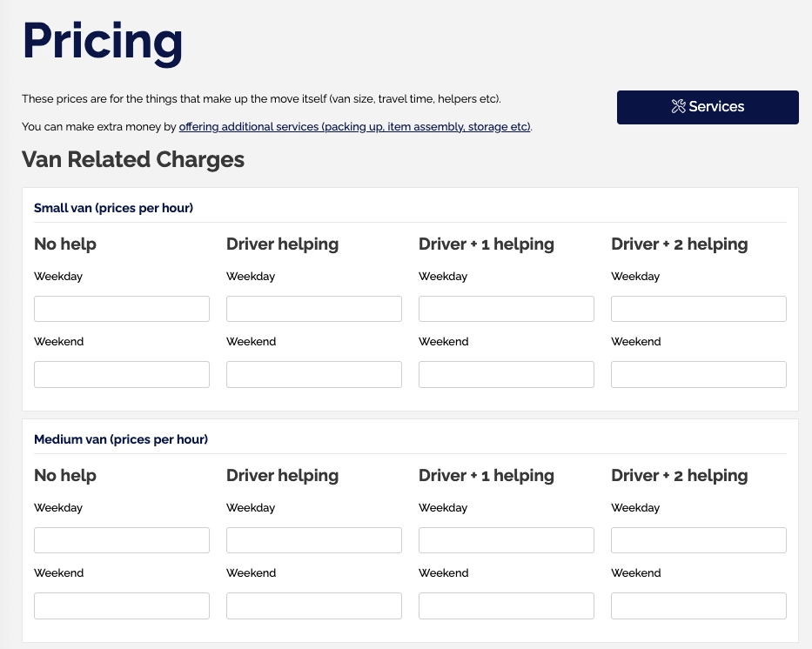The height and width of the screenshot is (649, 812).
Task: Focus Medium van No help Weekend field
Action: click(122, 606)
